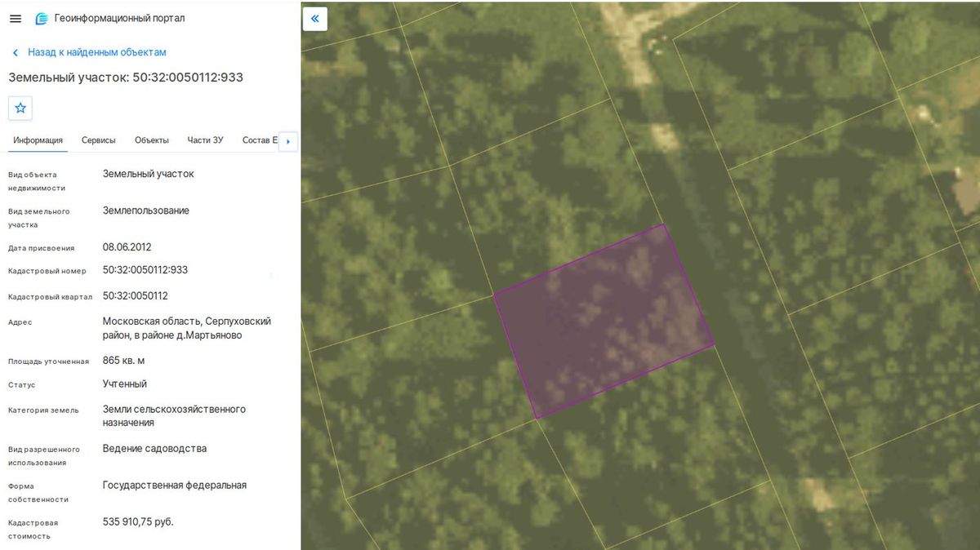Return via Назад к найденным объектам link

click(x=97, y=52)
